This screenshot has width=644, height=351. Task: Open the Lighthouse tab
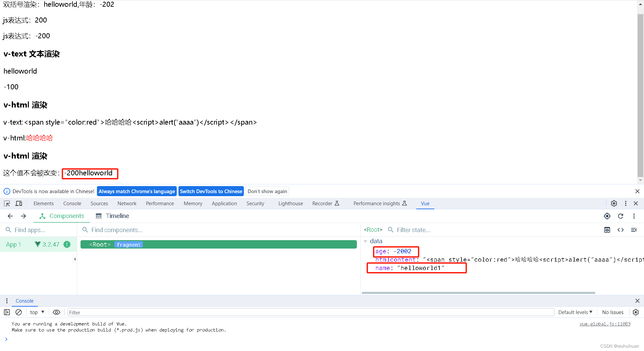(290, 204)
